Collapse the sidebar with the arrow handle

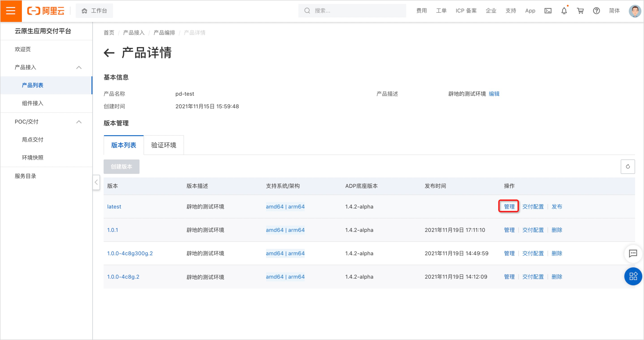(x=96, y=182)
